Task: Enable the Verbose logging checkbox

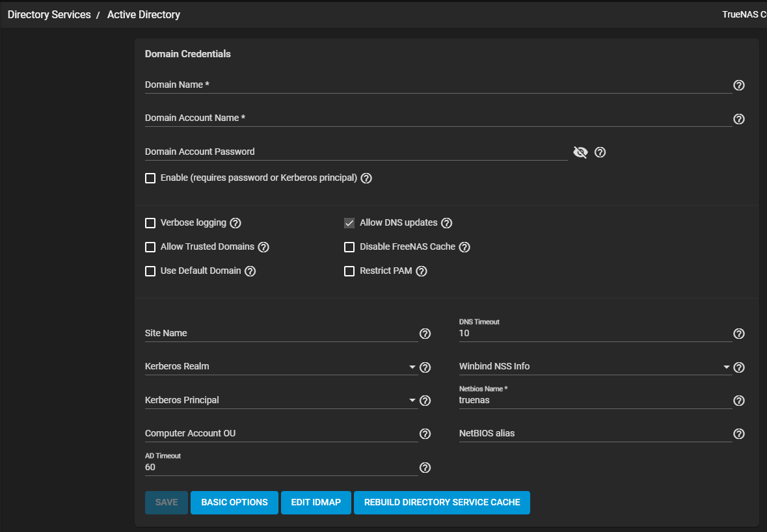Action: click(150, 223)
